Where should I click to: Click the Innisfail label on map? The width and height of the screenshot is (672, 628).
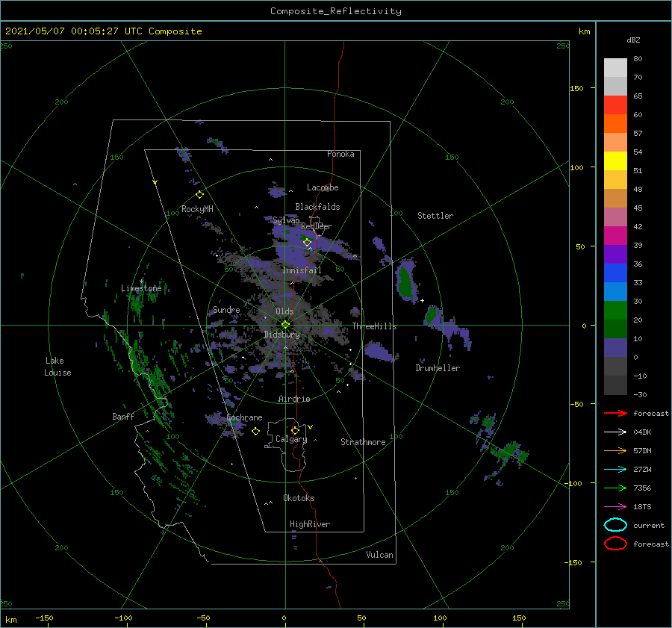coord(302,270)
